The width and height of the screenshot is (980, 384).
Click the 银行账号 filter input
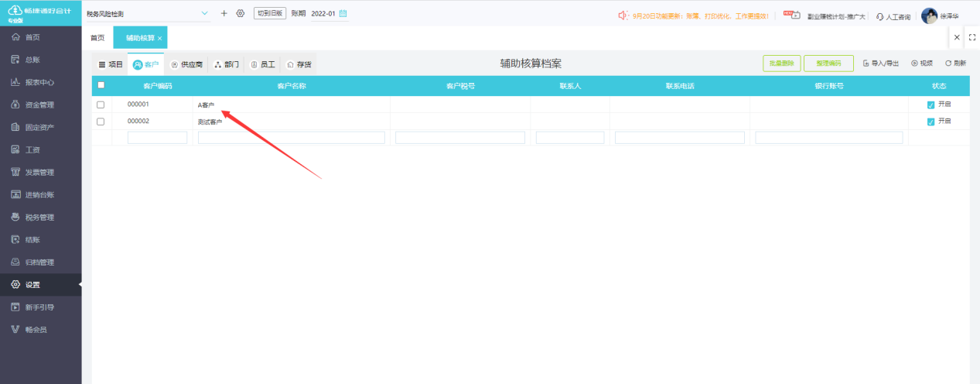829,138
